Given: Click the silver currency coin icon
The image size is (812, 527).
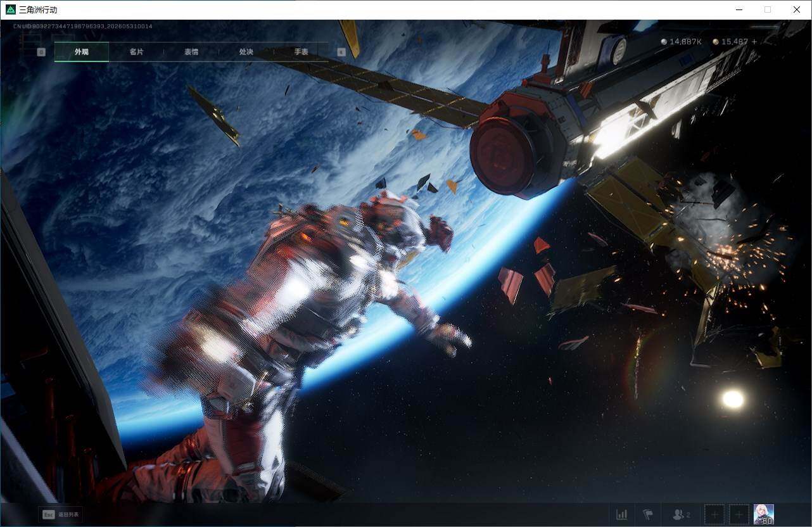Looking at the screenshot, I should pos(664,42).
